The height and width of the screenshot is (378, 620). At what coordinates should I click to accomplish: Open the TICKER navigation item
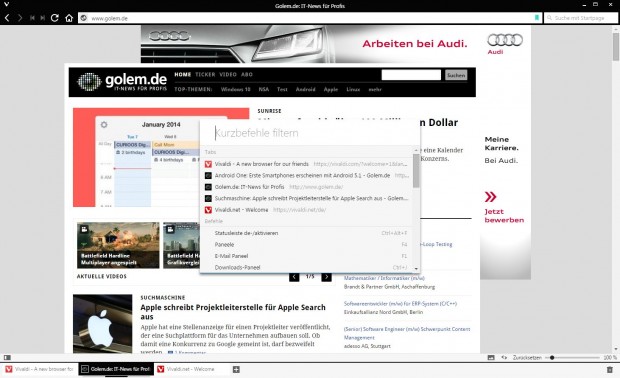point(205,74)
